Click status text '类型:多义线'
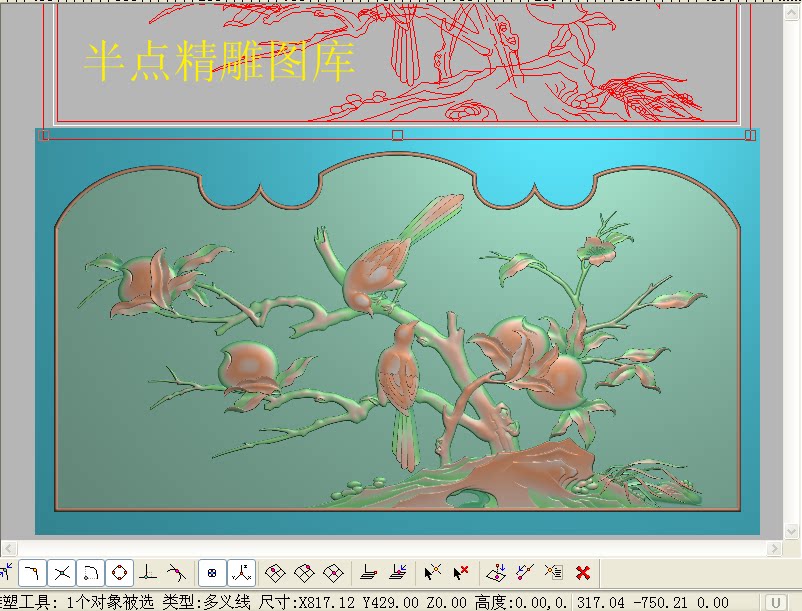802x611 pixels. 206,602
